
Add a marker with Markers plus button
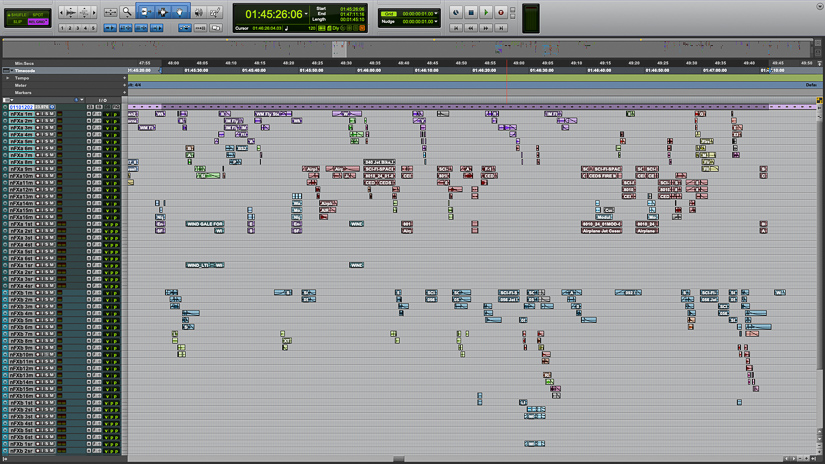(x=125, y=92)
